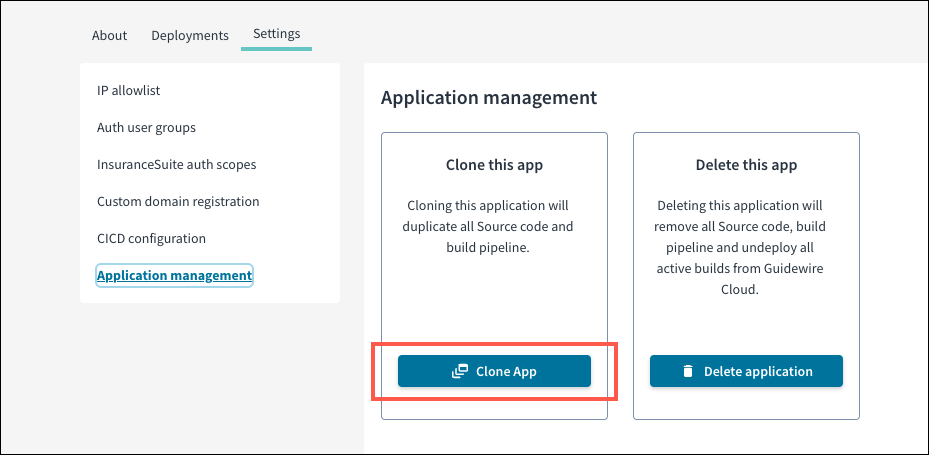The width and height of the screenshot is (929, 455).
Task: Click the Application management link
Action: click(174, 275)
